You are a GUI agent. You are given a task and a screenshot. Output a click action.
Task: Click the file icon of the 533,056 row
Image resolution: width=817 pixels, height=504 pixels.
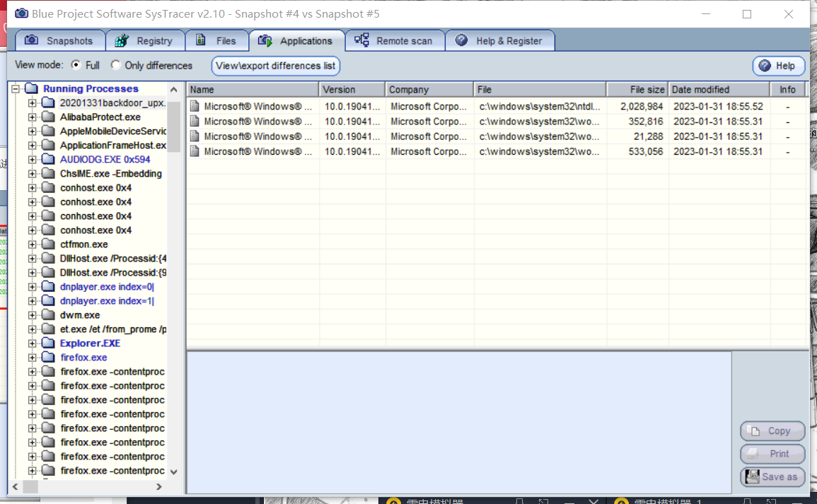(x=195, y=151)
